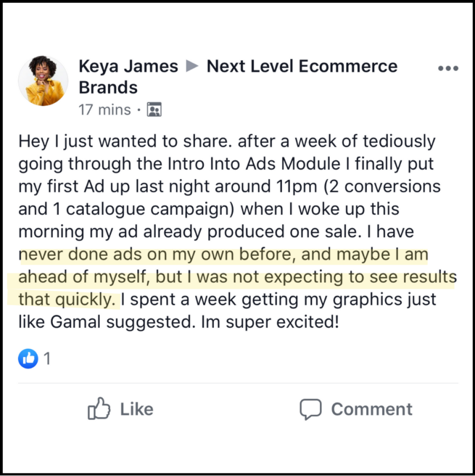Viewport: 475px width, 476px height.
Task: Click the speech bubble icon beside Comment
Action: point(310,409)
